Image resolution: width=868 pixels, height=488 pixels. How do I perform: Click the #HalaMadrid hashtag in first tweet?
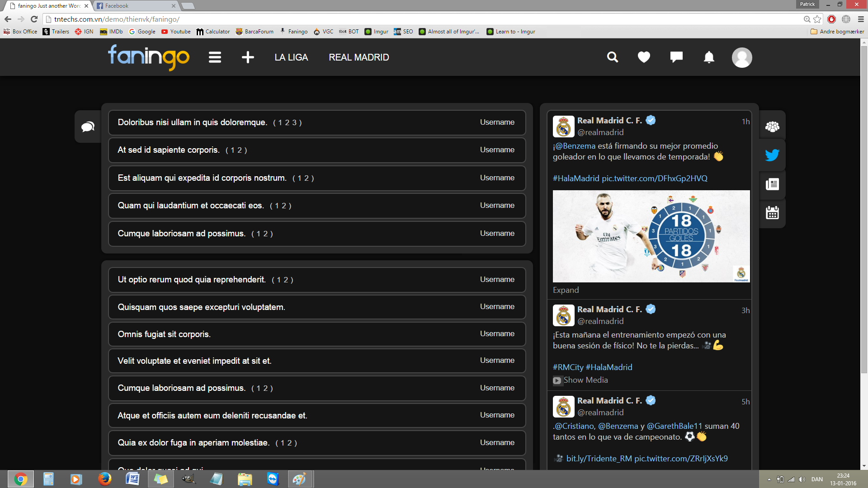576,178
